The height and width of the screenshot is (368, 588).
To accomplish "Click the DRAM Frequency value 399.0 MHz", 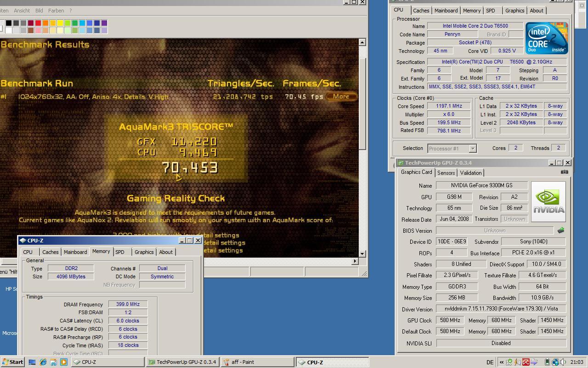I will [128, 304].
